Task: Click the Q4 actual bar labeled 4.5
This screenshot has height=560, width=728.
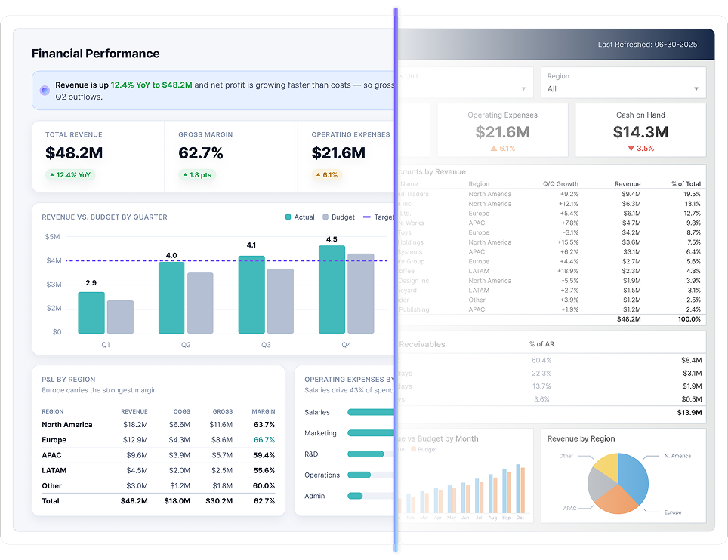Action: click(x=332, y=290)
